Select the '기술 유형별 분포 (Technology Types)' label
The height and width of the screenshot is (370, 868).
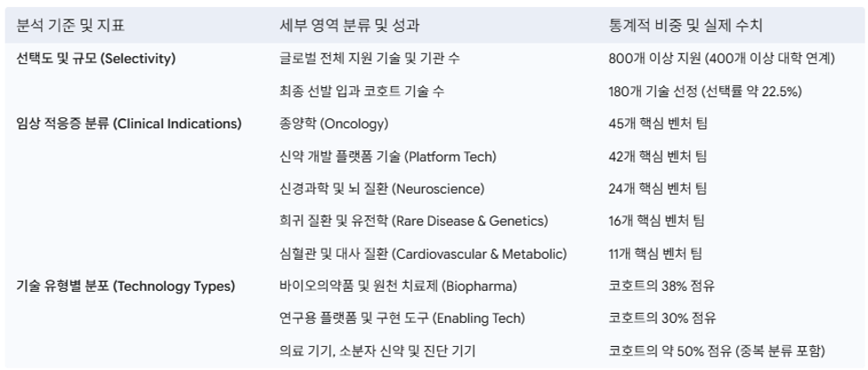coord(126,286)
